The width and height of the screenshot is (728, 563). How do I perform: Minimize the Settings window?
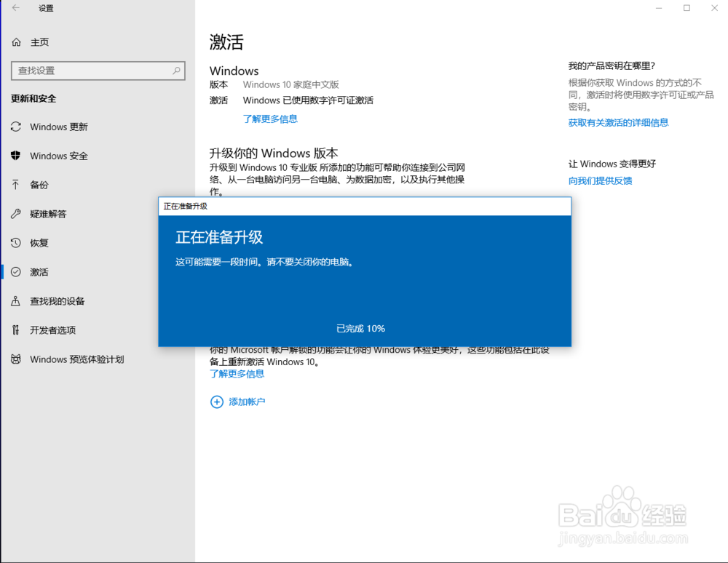(x=659, y=8)
